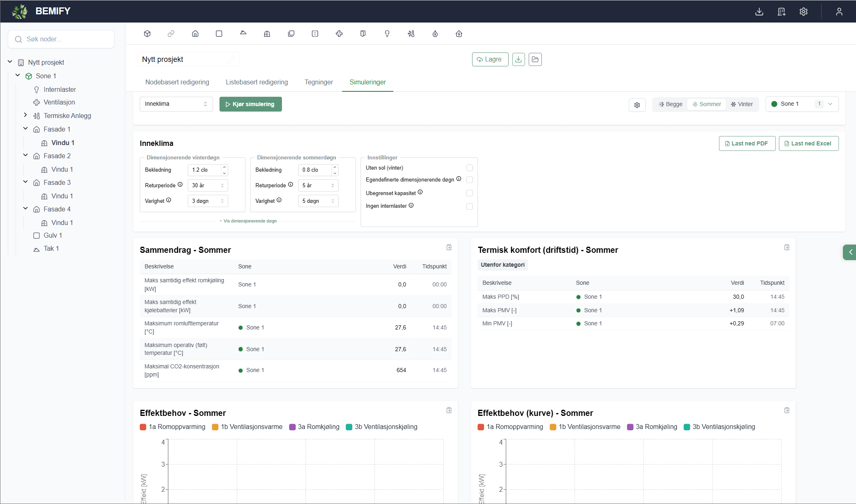Screen dimensions: 856x504
Task: Expand the Termiske Anlegg tree node
Action: coord(25,115)
